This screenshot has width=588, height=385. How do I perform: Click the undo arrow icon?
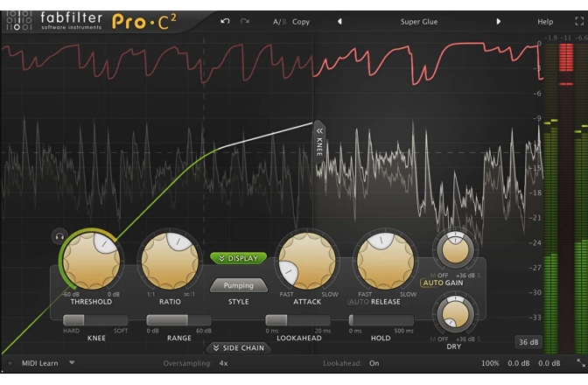[x=225, y=21]
